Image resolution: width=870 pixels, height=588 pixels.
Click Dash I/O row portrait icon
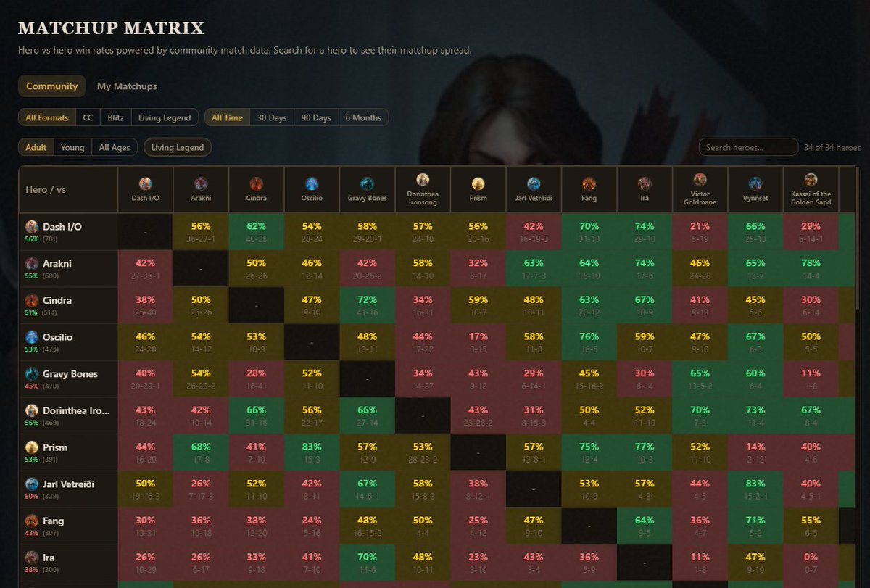point(31,226)
